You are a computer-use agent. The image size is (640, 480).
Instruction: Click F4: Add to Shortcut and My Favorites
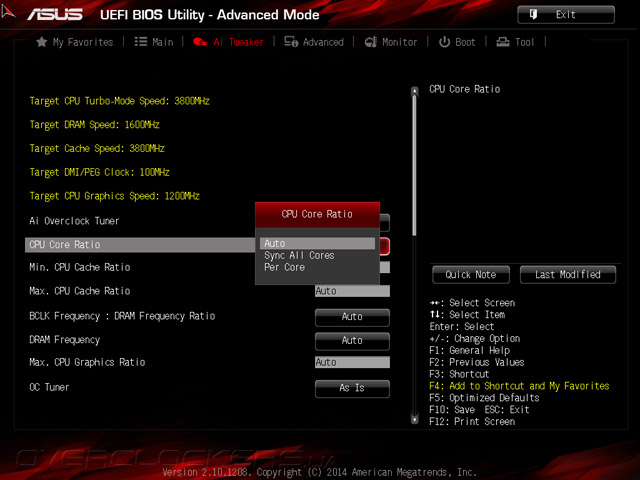519,386
